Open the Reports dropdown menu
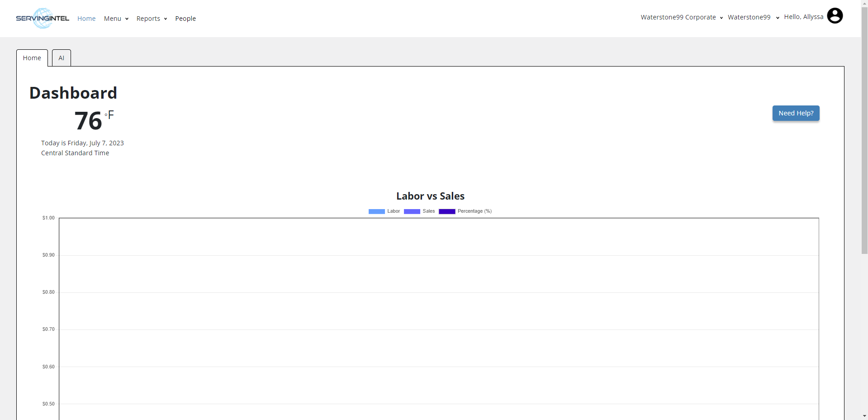Viewport: 868px width, 420px height. pyautogui.click(x=152, y=19)
